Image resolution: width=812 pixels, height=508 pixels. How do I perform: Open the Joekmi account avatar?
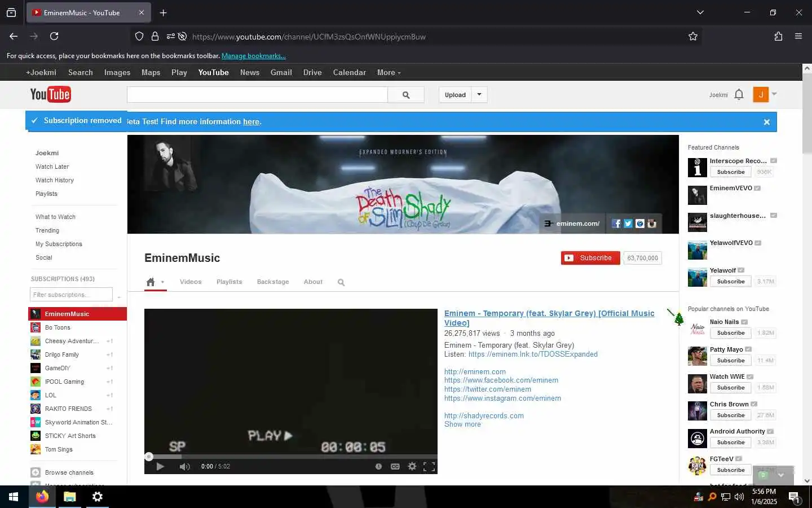(x=761, y=94)
